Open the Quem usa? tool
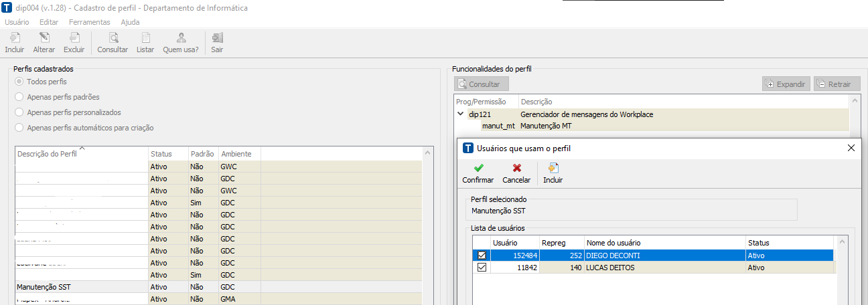Viewport: 868px width, 305px height. coord(181,39)
